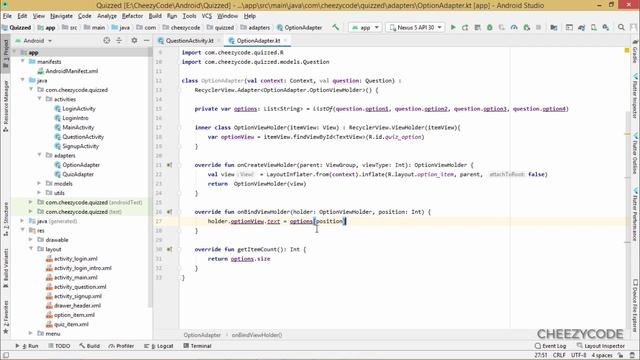Open Search Everywhere magnifier icon
This screenshot has width=640, height=360.
621,27
